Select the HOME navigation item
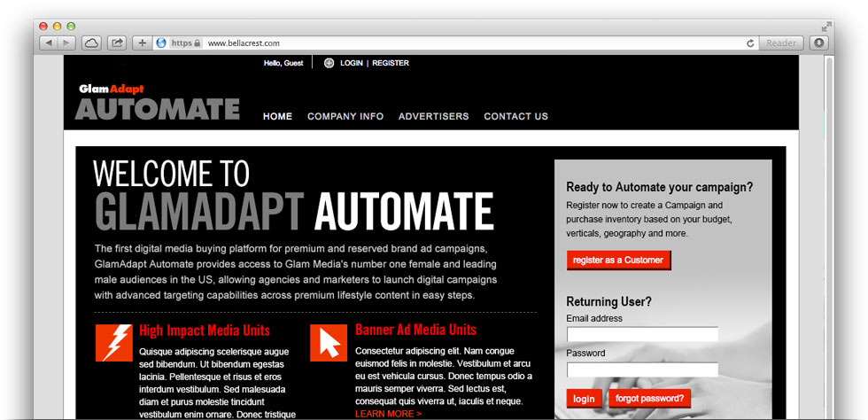The image size is (868, 420). 277,116
